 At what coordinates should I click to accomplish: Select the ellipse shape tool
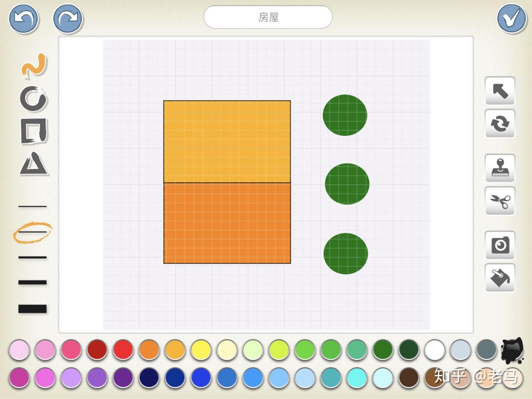[33, 99]
